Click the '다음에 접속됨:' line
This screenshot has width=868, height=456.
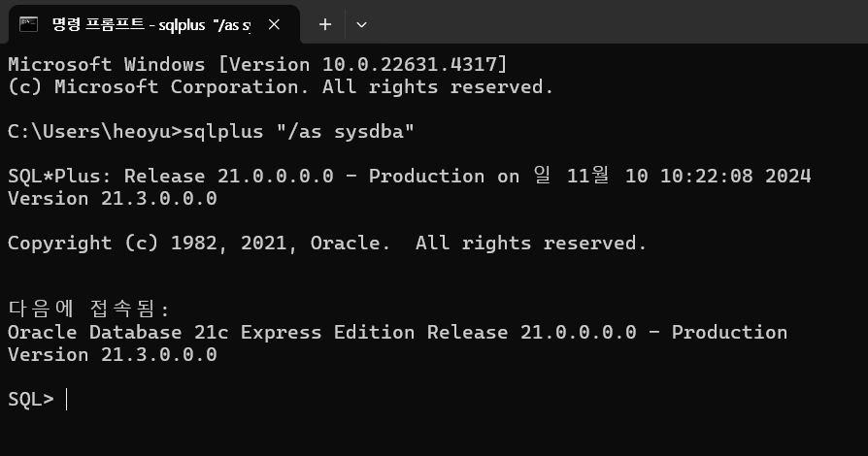click(x=88, y=309)
